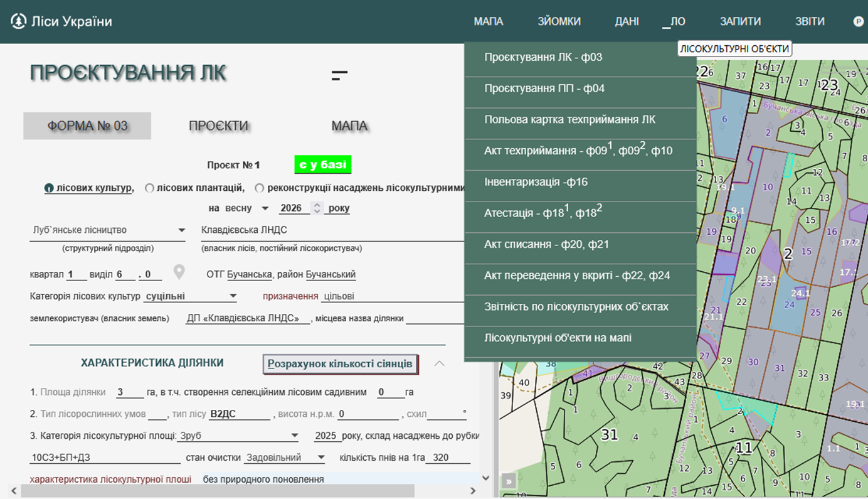Click землекористувач field ДП «Клавдієвська ЛНДС»
Screen dimensions: 868x499
click(248, 318)
